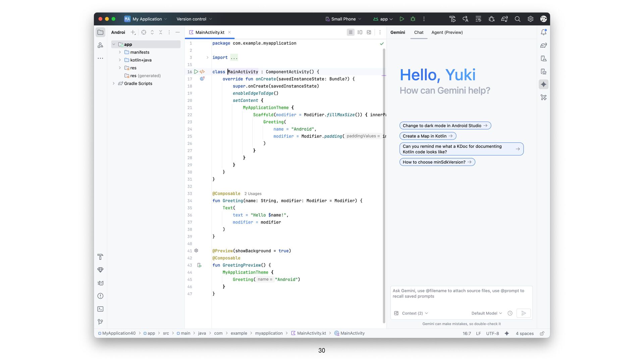Expand all in the project tree

152,33
